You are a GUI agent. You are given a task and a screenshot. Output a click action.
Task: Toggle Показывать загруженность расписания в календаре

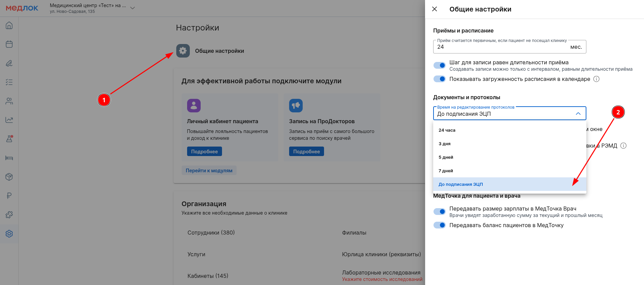(x=440, y=79)
